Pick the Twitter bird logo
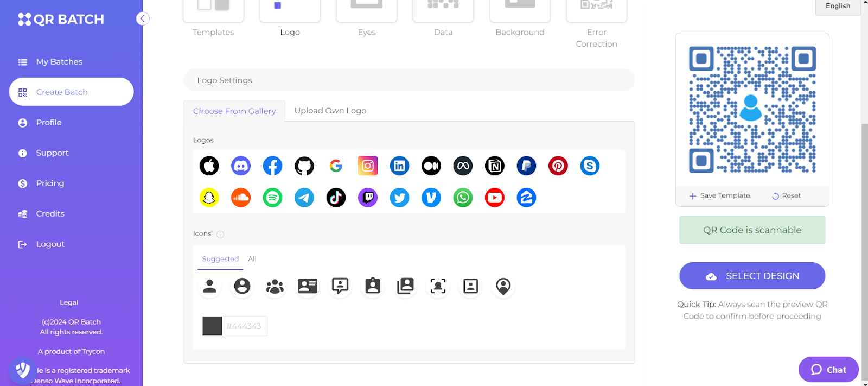Viewport: 868px width, 386px height. coord(399,198)
